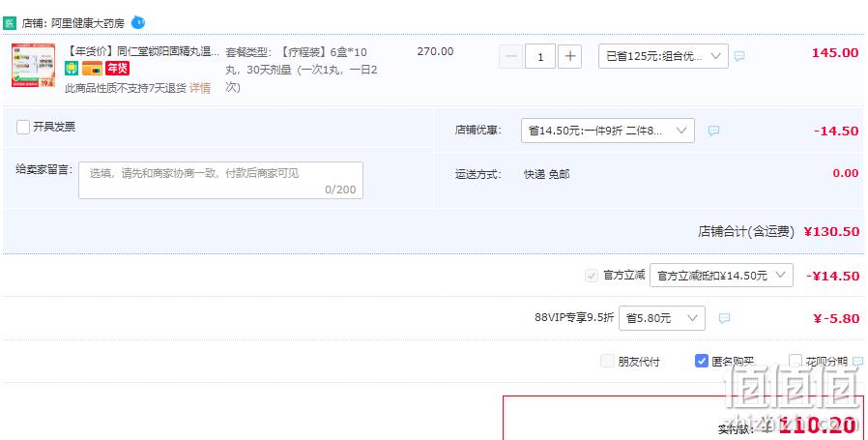Screen dimensions: 868x440
Task: Click the 给卖家留言 message field
Action: tap(221, 180)
